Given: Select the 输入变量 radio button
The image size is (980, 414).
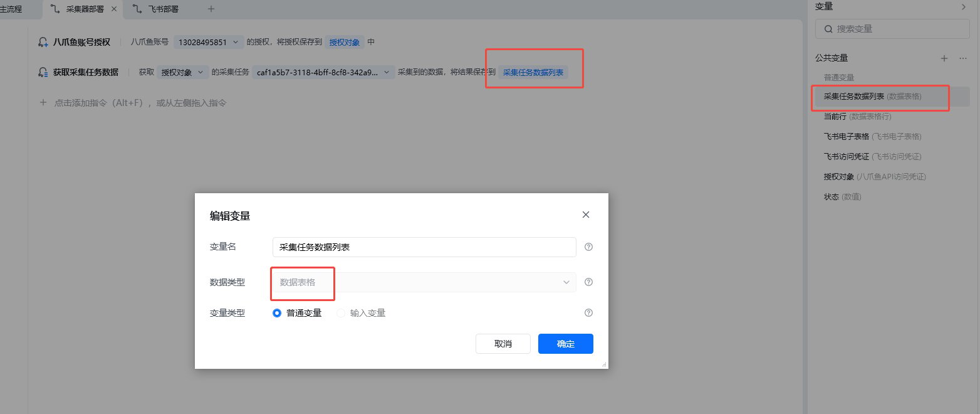Looking at the screenshot, I should pos(341,313).
